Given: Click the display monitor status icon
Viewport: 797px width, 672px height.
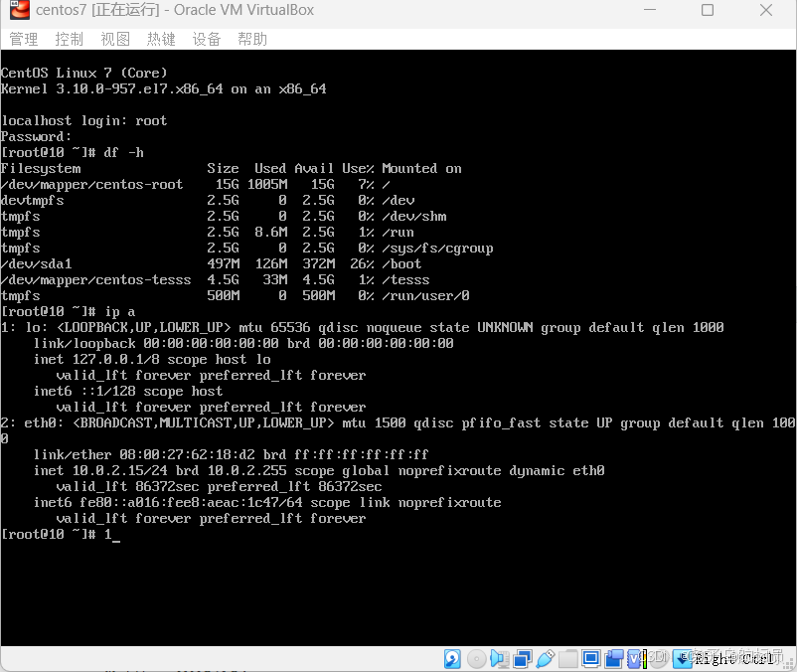Looking at the screenshot, I should coord(591,659).
